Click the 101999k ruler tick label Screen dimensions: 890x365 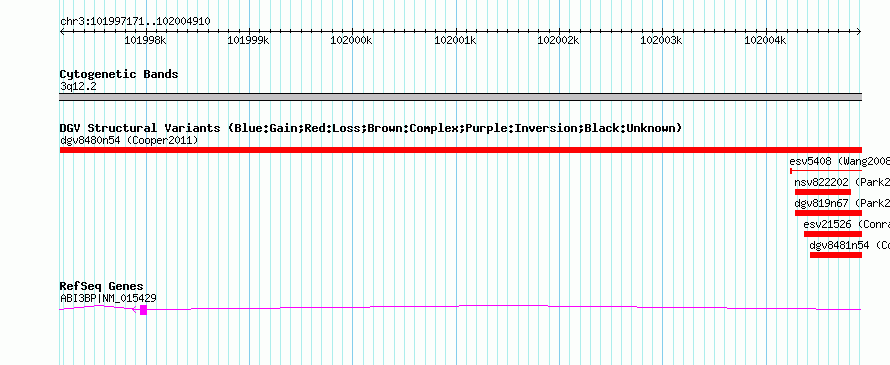[x=249, y=40]
